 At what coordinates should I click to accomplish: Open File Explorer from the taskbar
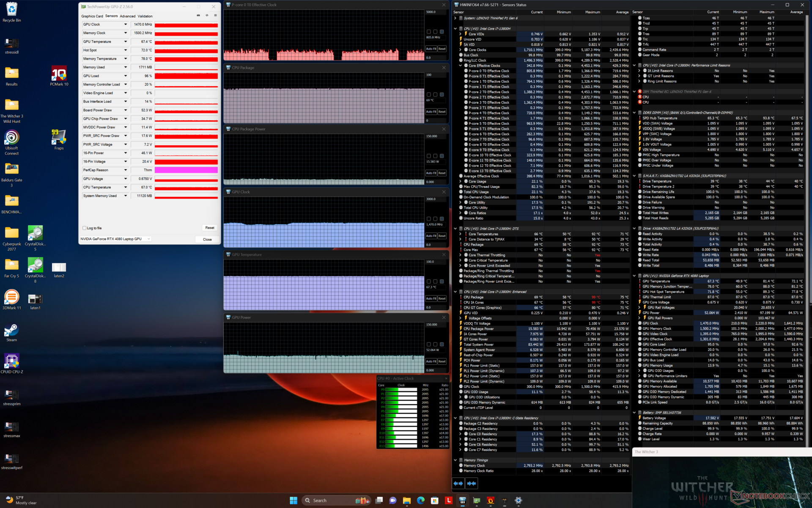coord(407,500)
